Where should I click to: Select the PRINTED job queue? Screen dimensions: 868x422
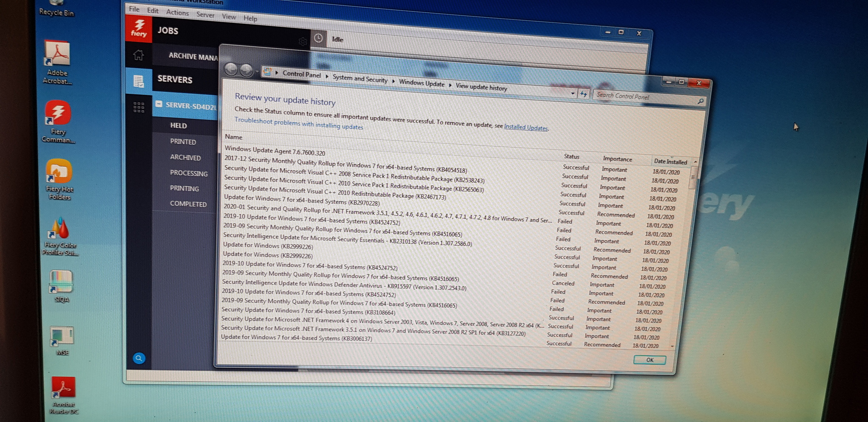183,142
